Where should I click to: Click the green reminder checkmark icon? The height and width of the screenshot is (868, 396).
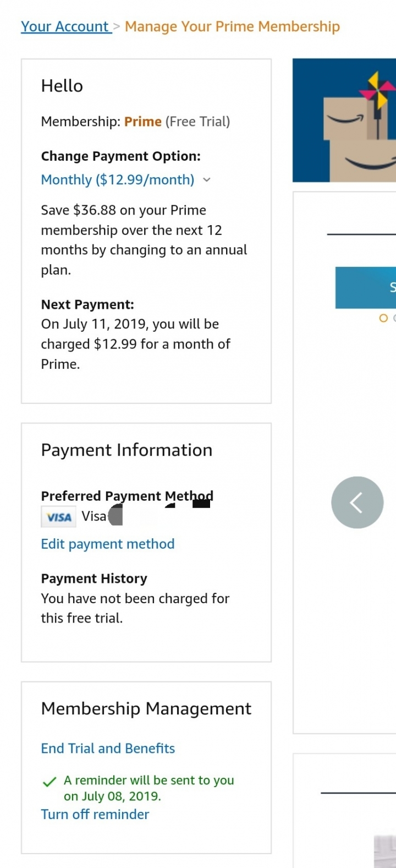pyautogui.click(x=50, y=782)
